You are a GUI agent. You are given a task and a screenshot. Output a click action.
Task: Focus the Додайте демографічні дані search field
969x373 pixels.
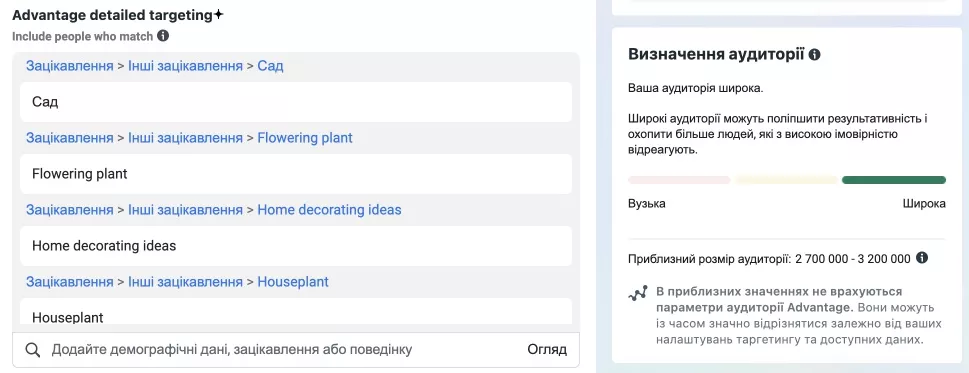click(296, 350)
